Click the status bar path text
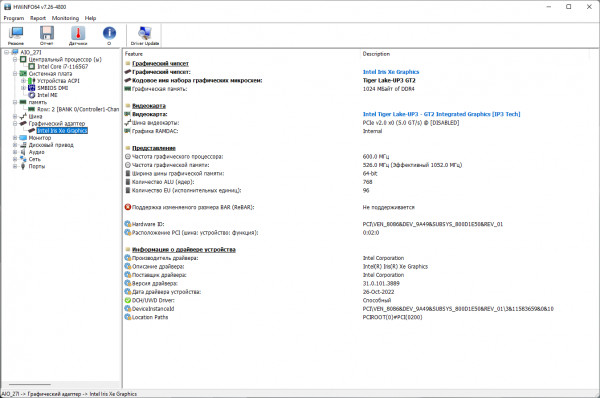Viewport: 600px width, 398px height. tap(69, 394)
